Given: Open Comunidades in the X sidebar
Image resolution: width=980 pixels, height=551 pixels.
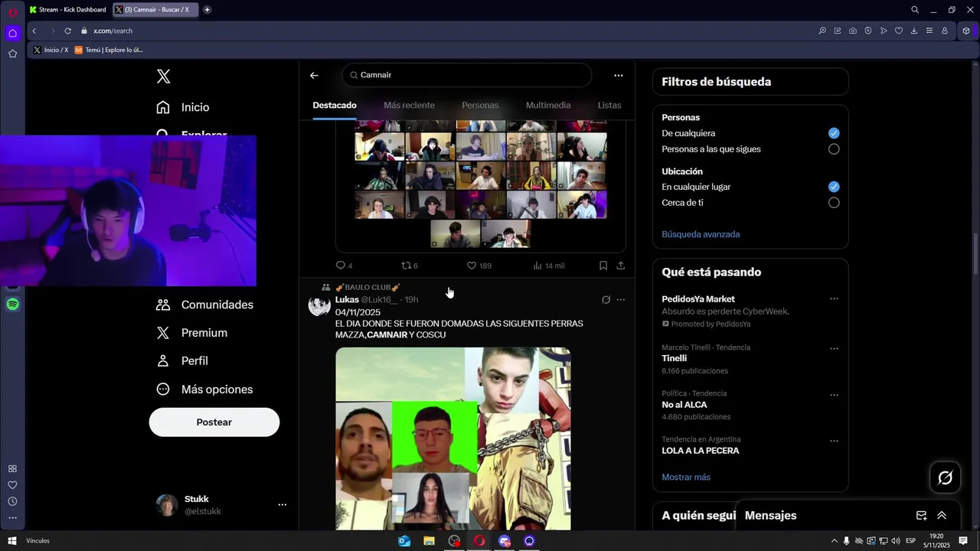Looking at the screenshot, I should click(204, 305).
